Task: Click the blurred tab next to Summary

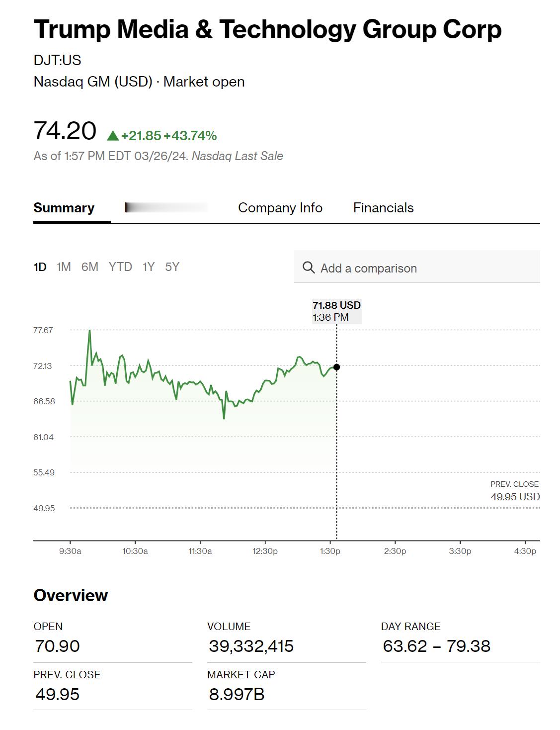Action: (166, 207)
